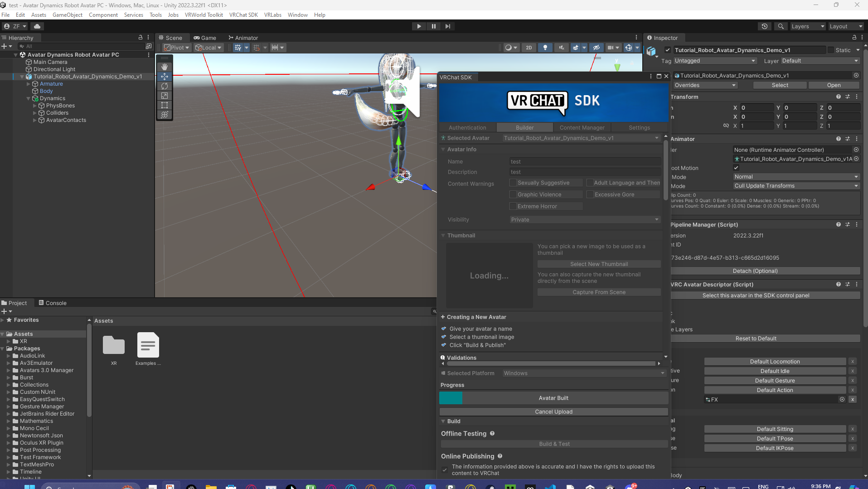The image size is (868, 489).
Task: Toggle the Static checkbox in Inspector
Action: coord(831,50)
